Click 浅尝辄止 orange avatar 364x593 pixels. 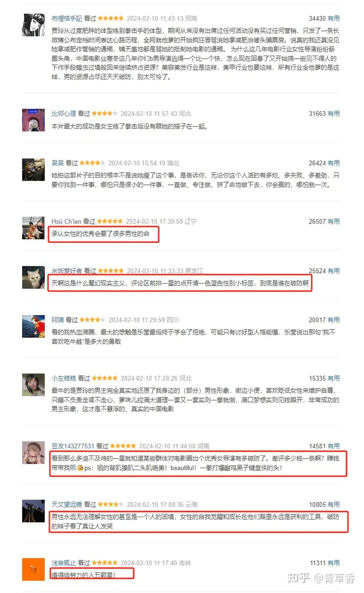(x=34, y=570)
